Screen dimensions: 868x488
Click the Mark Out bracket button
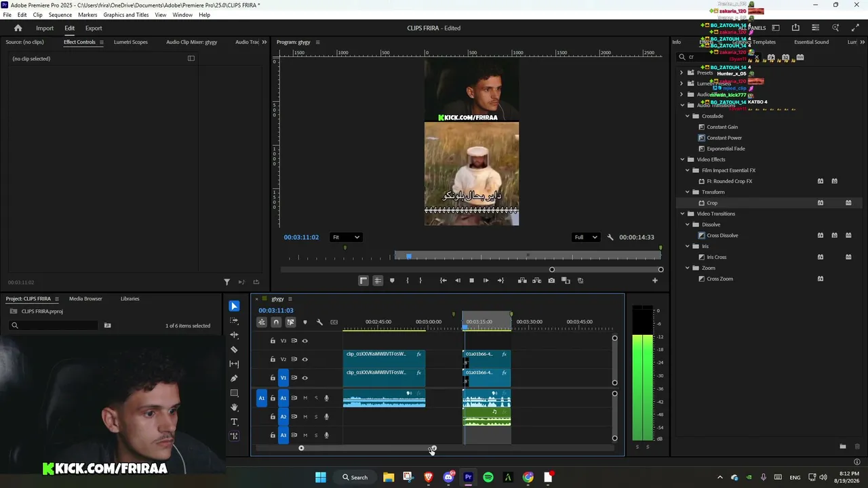click(420, 281)
